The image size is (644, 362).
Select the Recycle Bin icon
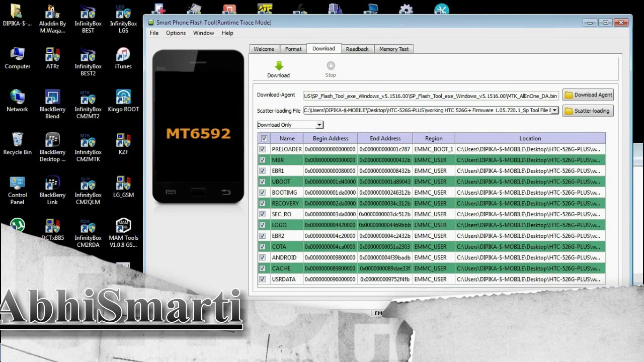point(18,144)
